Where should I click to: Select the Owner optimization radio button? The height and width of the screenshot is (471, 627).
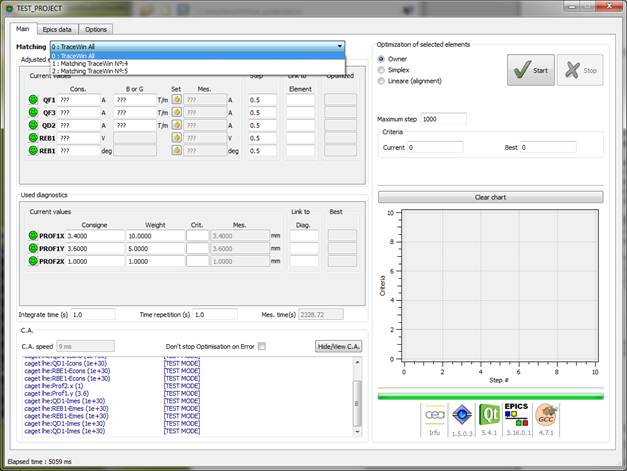pyautogui.click(x=381, y=59)
